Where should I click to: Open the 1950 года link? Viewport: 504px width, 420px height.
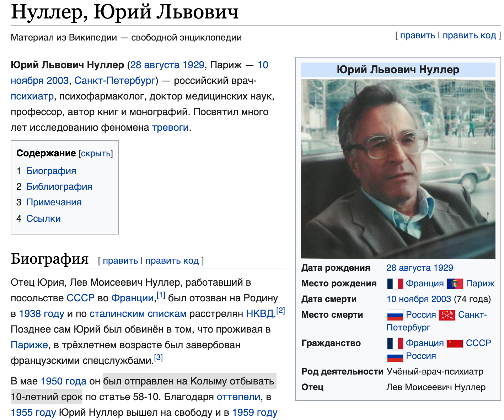(x=64, y=381)
